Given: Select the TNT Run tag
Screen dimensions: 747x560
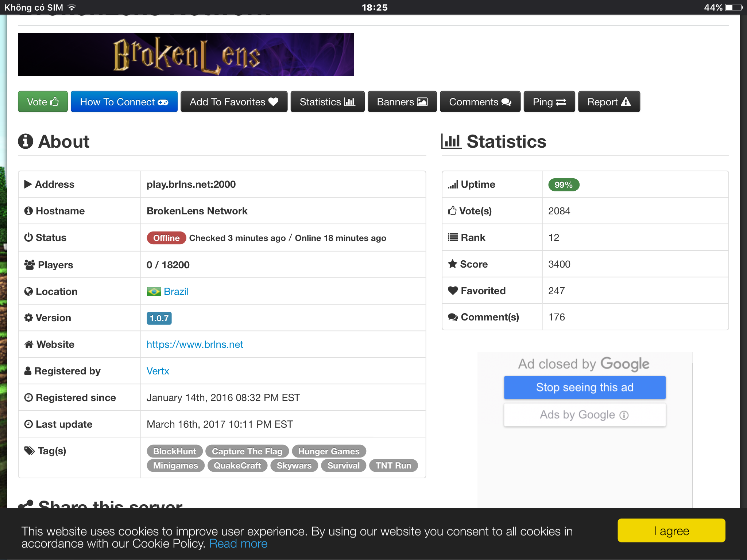Looking at the screenshot, I should pos(393,465).
